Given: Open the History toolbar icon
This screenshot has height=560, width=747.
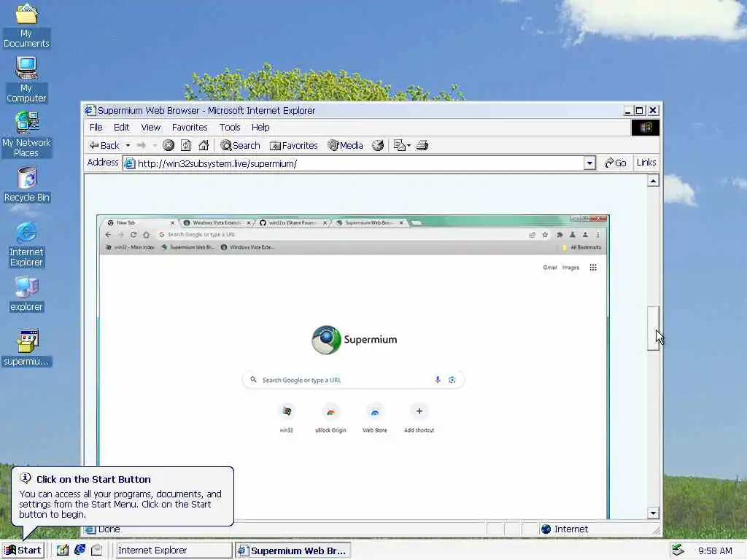Looking at the screenshot, I should pos(378,145).
